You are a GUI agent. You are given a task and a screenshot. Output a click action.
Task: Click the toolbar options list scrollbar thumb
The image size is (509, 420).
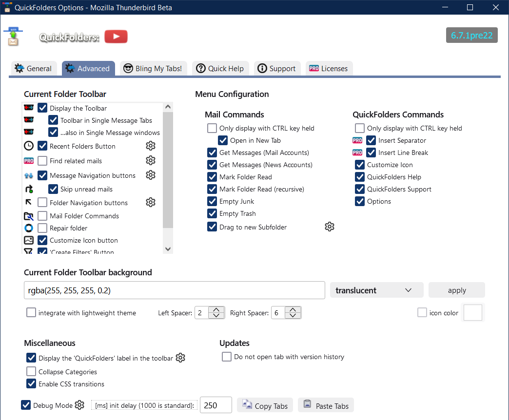coord(168,170)
